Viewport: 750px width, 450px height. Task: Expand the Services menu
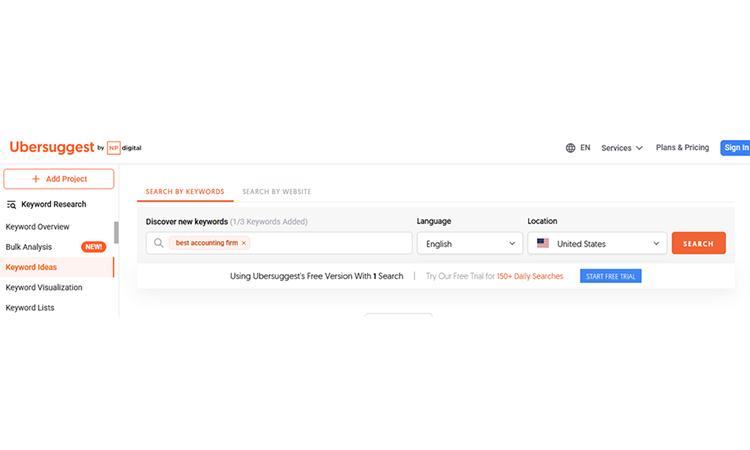pos(622,148)
